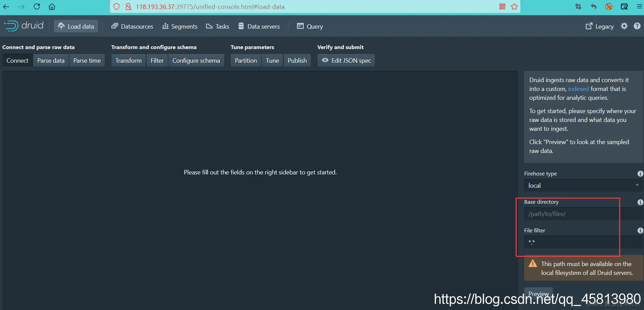Open the Load data view

point(76,26)
